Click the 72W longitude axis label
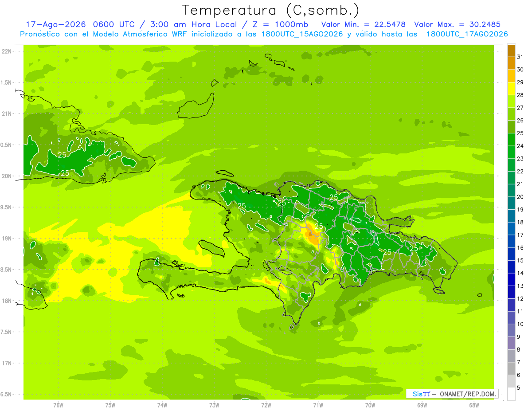The height and width of the screenshot is (411, 532). point(266,405)
